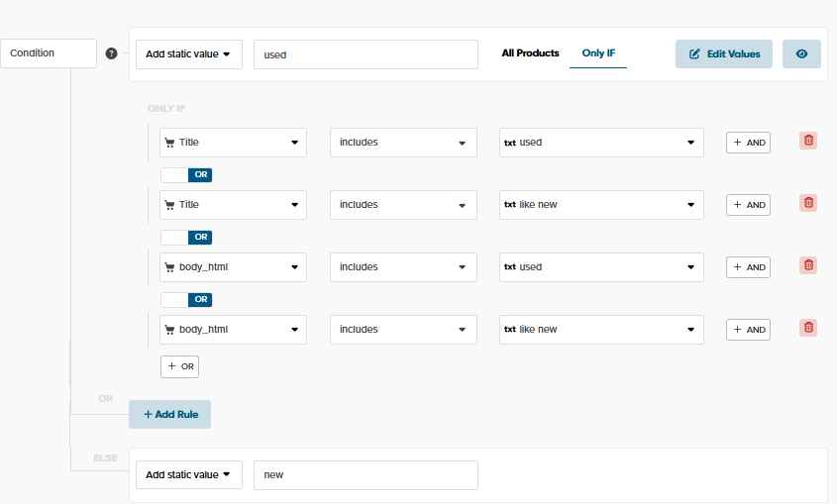This screenshot has height=504, width=837.
Task: Delete the Title includes like new rule
Action: click(808, 204)
